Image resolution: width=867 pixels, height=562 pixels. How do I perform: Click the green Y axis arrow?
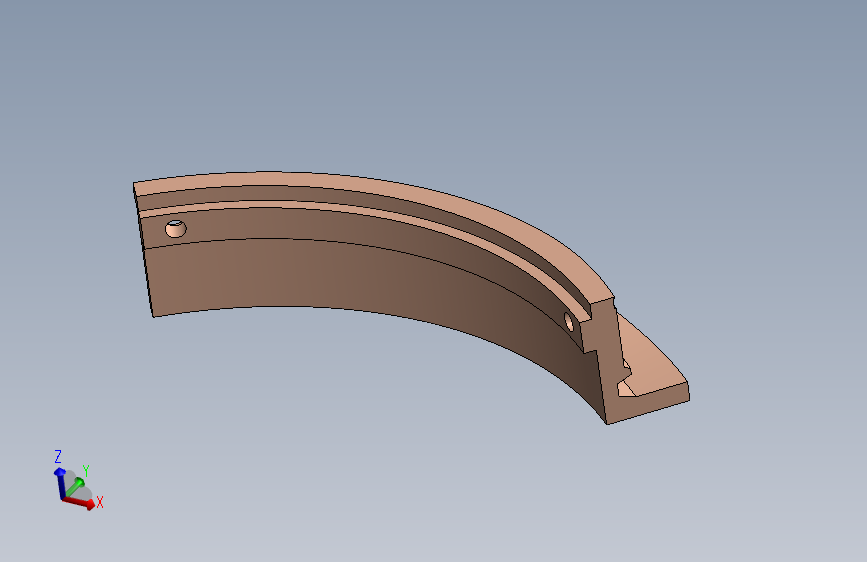point(75,487)
